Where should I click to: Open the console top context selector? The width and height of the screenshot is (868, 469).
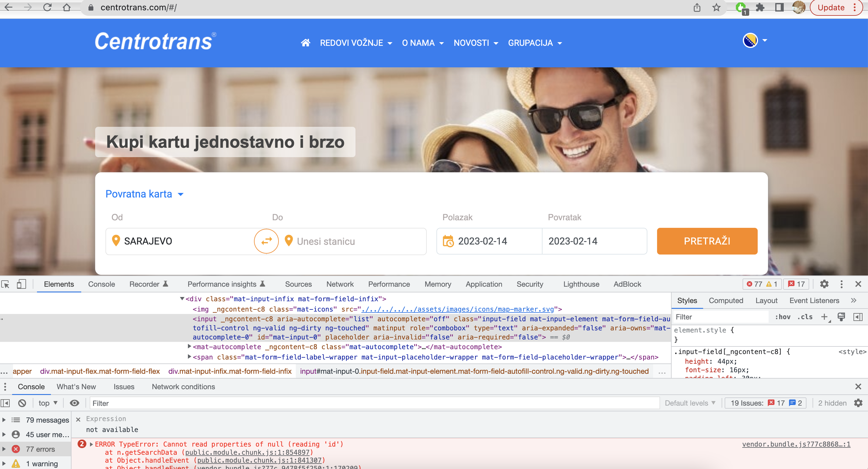tap(48, 403)
